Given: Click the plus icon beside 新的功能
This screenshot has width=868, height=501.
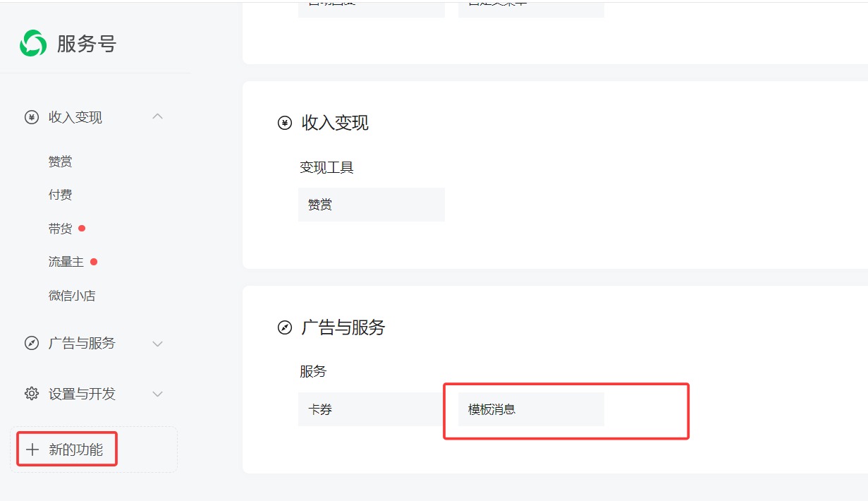Looking at the screenshot, I should [x=32, y=449].
